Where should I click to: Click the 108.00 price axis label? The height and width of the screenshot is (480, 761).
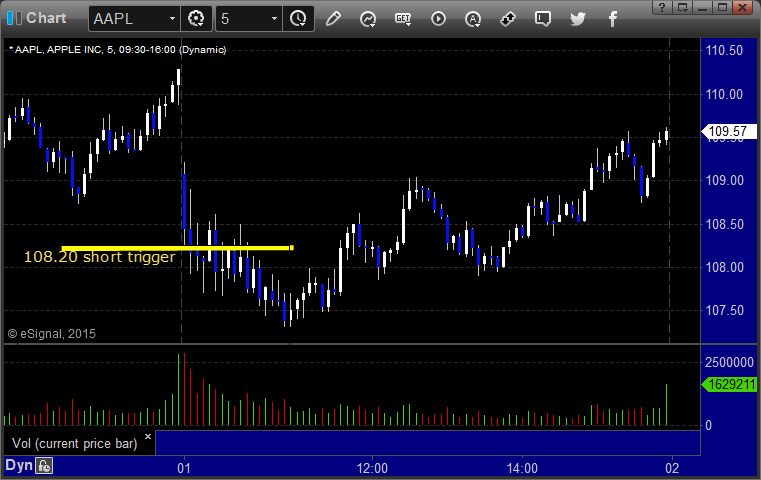pyautogui.click(x=724, y=267)
